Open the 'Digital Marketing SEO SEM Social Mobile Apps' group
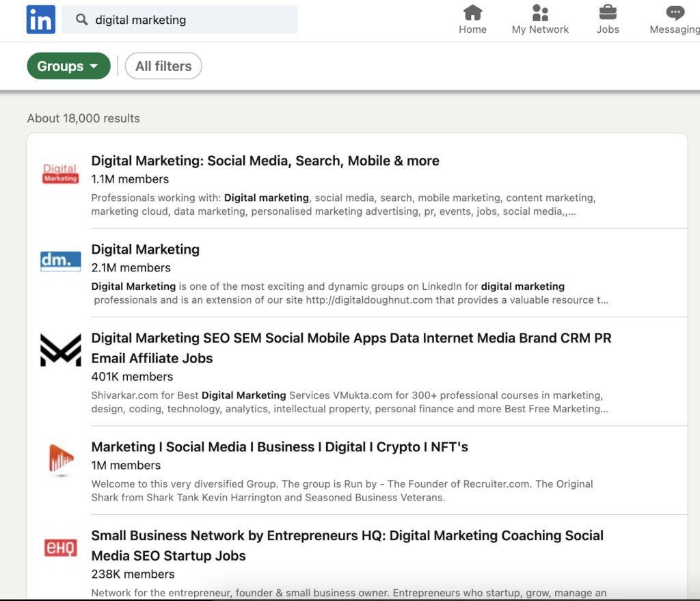 click(351, 348)
